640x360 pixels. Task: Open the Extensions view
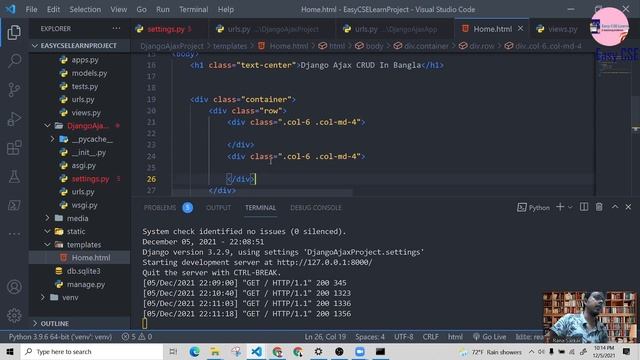click(x=14, y=148)
